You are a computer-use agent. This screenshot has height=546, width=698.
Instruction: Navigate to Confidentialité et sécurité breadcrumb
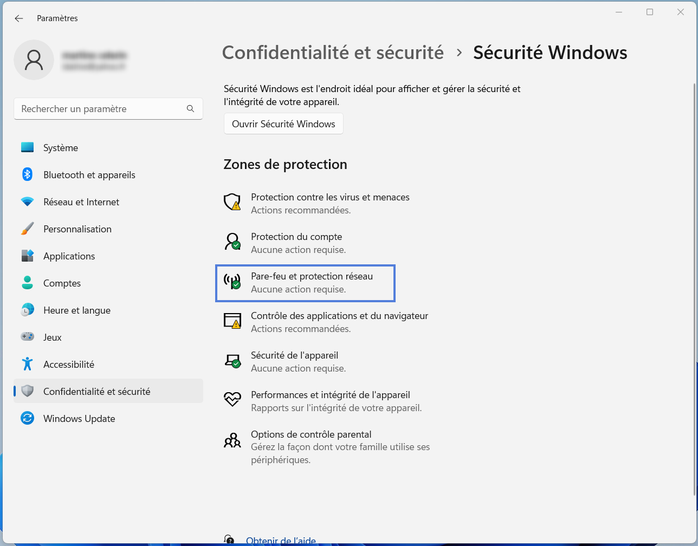pyautogui.click(x=332, y=52)
